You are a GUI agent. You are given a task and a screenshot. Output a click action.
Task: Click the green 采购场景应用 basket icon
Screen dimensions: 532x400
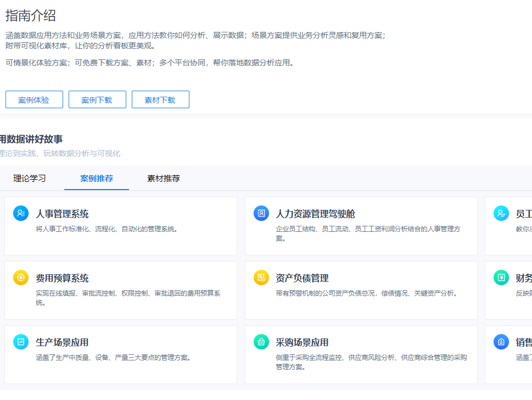[x=261, y=342]
